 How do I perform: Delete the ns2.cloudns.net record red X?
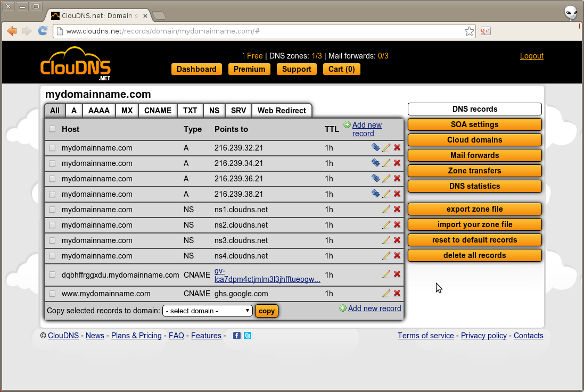(397, 224)
